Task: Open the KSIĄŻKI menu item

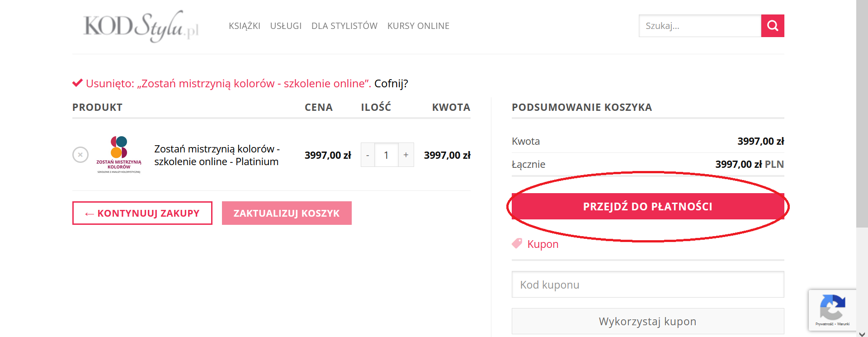Action: click(244, 26)
